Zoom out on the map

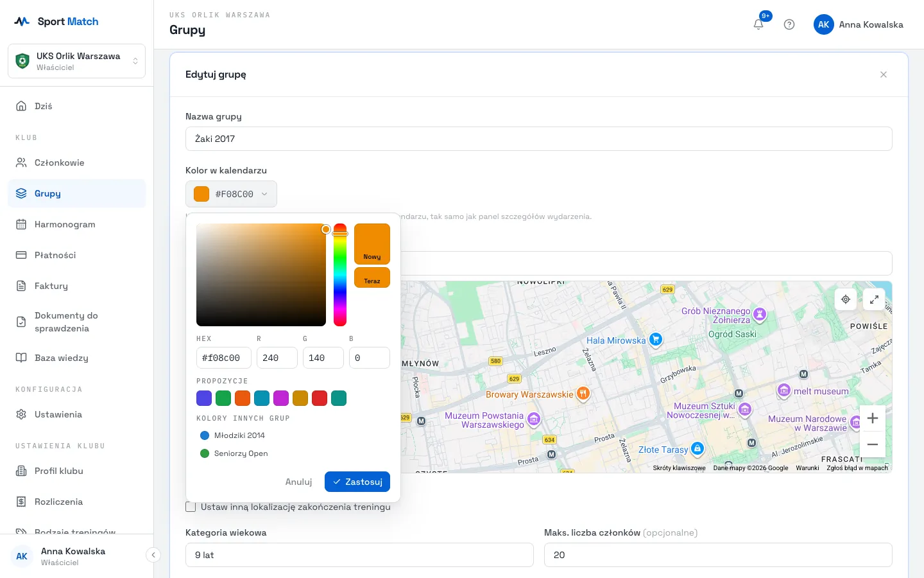(x=873, y=444)
